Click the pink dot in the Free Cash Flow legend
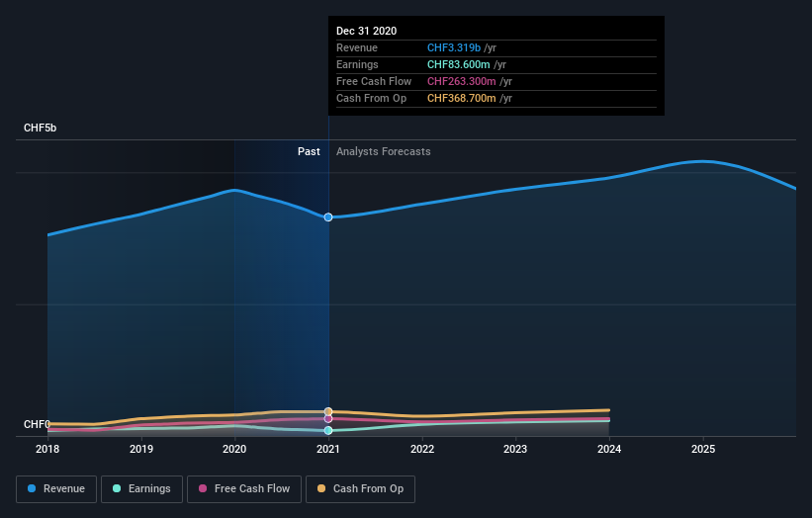Screen dimensions: 812x518 [x=203, y=488]
